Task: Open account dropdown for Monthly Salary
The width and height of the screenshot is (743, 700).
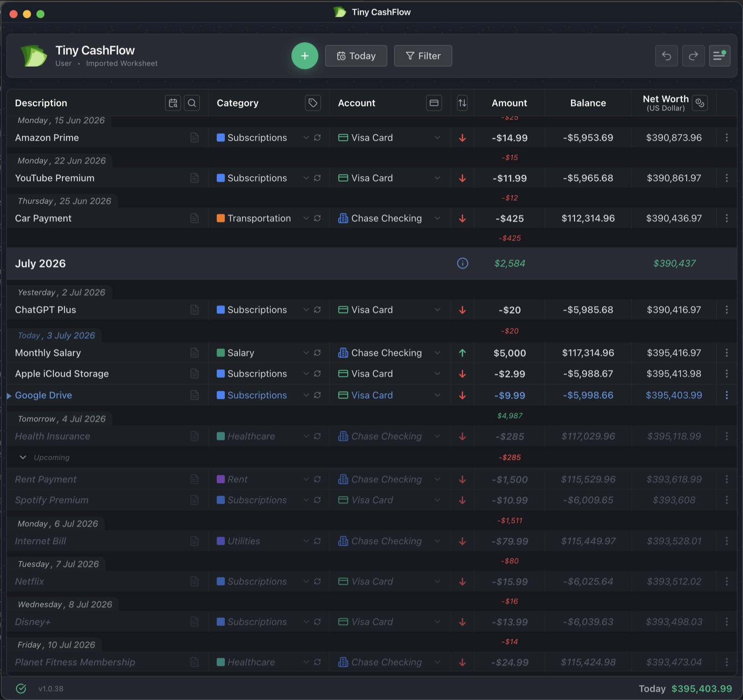Action: point(437,353)
